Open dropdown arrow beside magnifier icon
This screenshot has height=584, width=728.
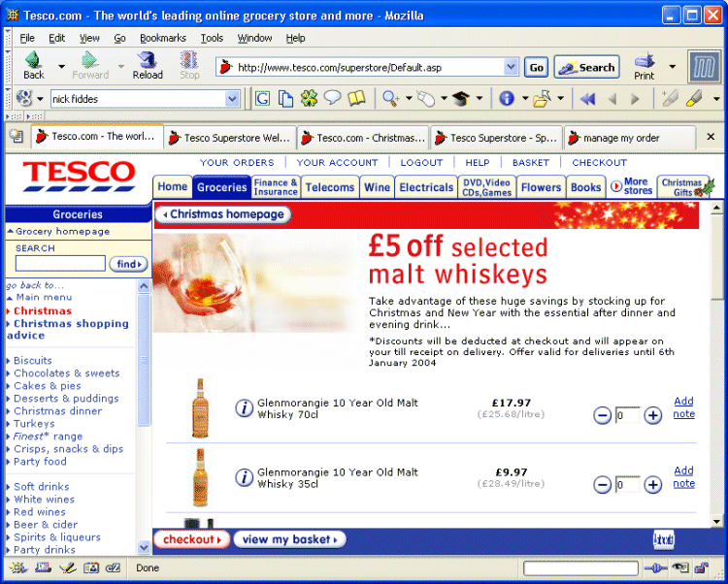pyautogui.click(x=409, y=98)
